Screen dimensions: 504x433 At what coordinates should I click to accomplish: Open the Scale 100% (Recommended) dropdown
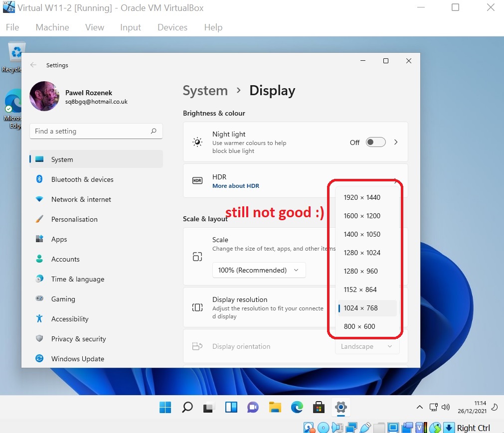point(259,270)
